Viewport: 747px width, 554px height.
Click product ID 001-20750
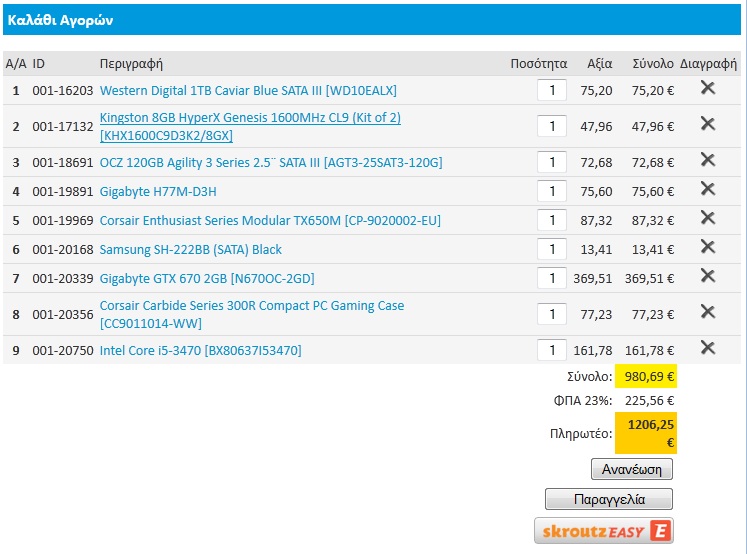click(62, 351)
